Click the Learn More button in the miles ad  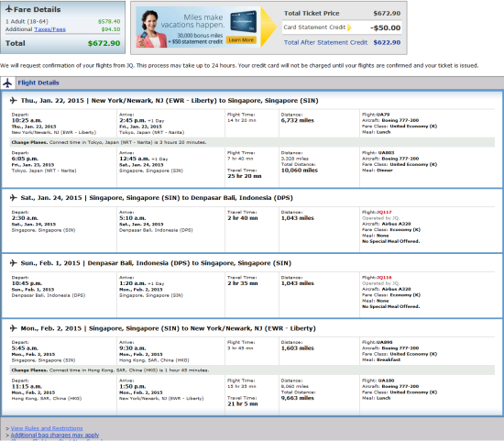(x=241, y=40)
